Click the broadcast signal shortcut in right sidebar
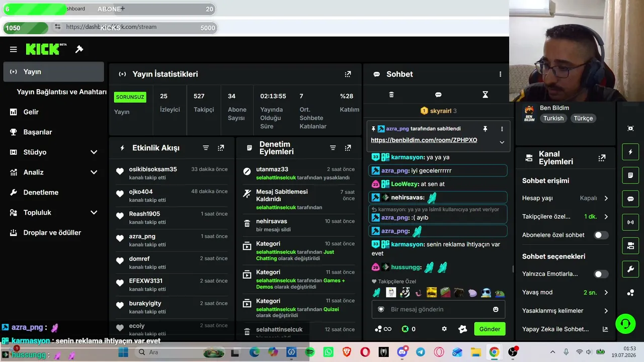The height and width of the screenshot is (362, 644). click(630, 222)
